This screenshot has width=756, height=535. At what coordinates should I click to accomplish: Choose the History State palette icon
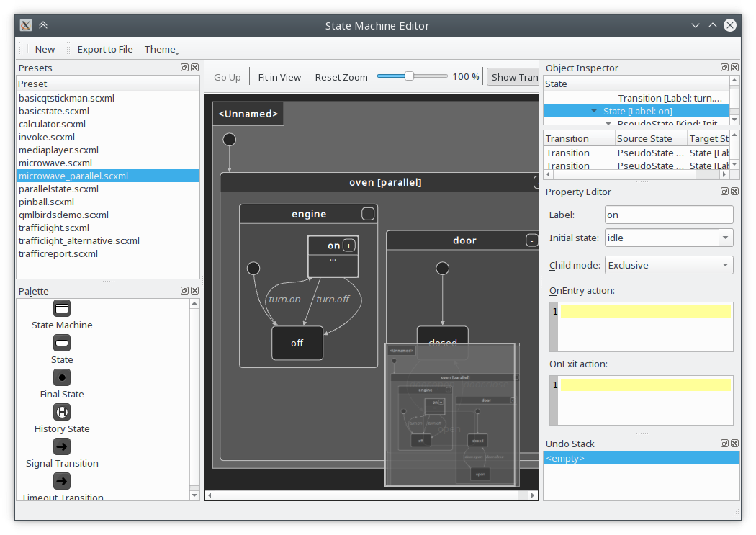pyautogui.click(x=62, y=412)
